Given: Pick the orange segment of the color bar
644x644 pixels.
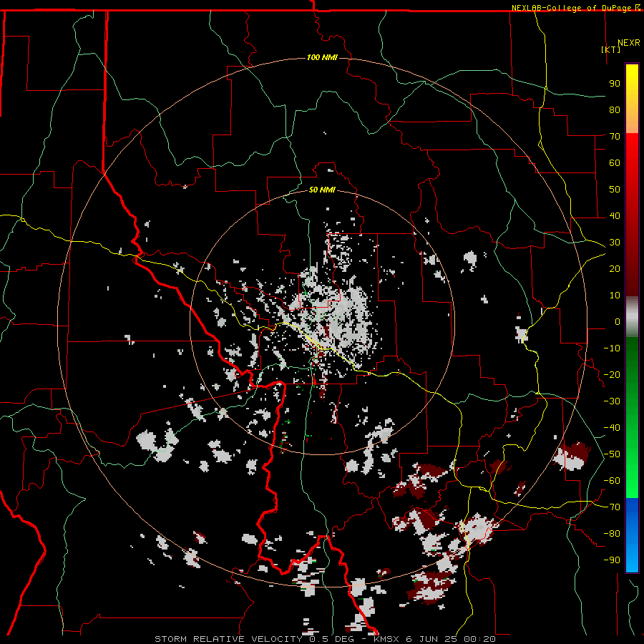Looking at the screenshot, I should 632,122.
